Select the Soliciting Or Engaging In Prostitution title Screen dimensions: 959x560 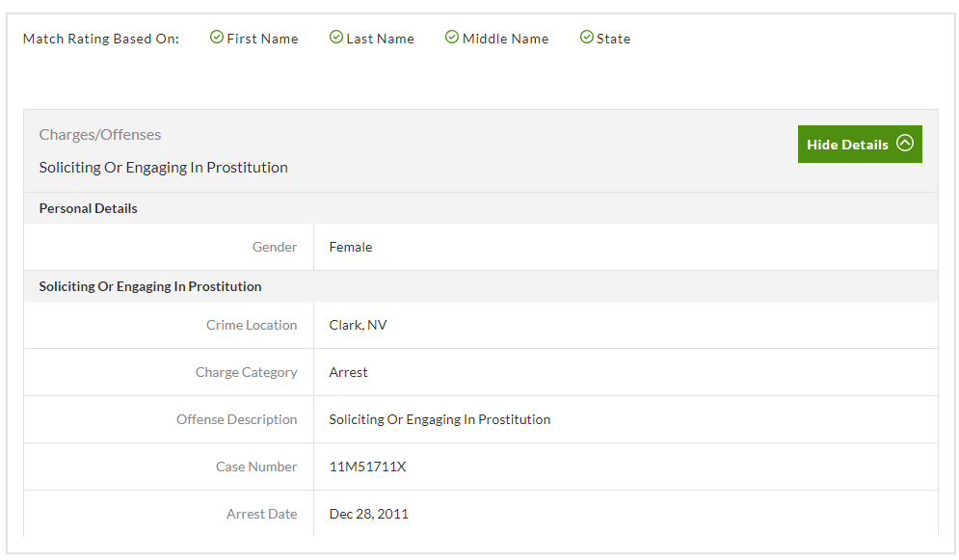pos(164,168)
